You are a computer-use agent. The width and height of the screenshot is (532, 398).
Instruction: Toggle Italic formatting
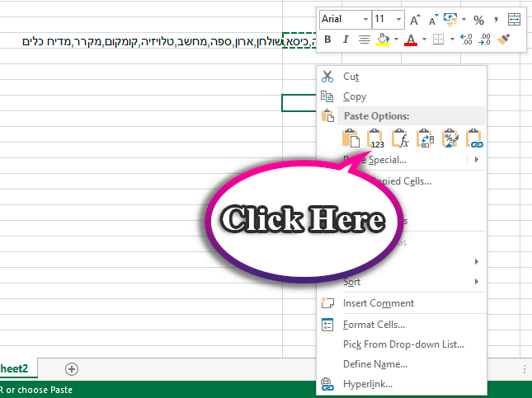coord(346,39)
